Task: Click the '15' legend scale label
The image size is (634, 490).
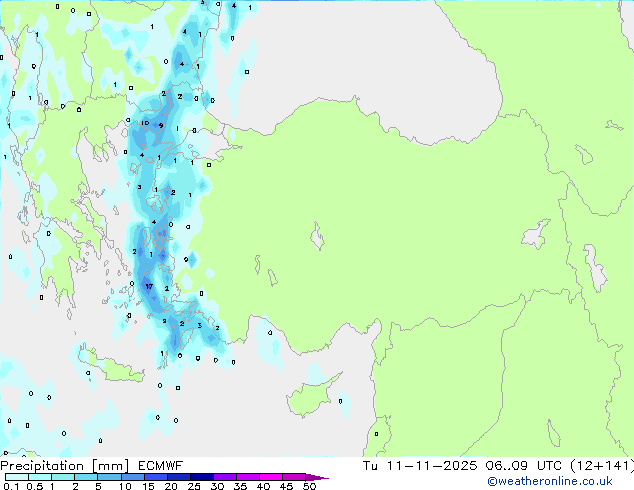Action: pyautogui.click(x=148, y=486)
